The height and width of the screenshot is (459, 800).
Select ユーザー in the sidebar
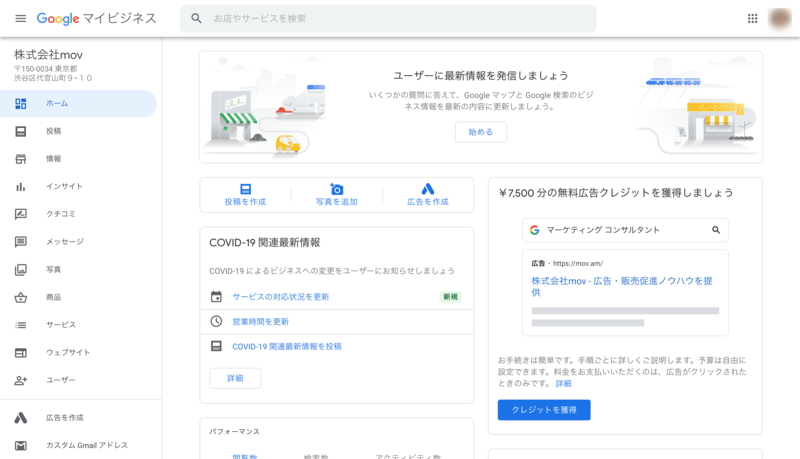click(78, 380)
